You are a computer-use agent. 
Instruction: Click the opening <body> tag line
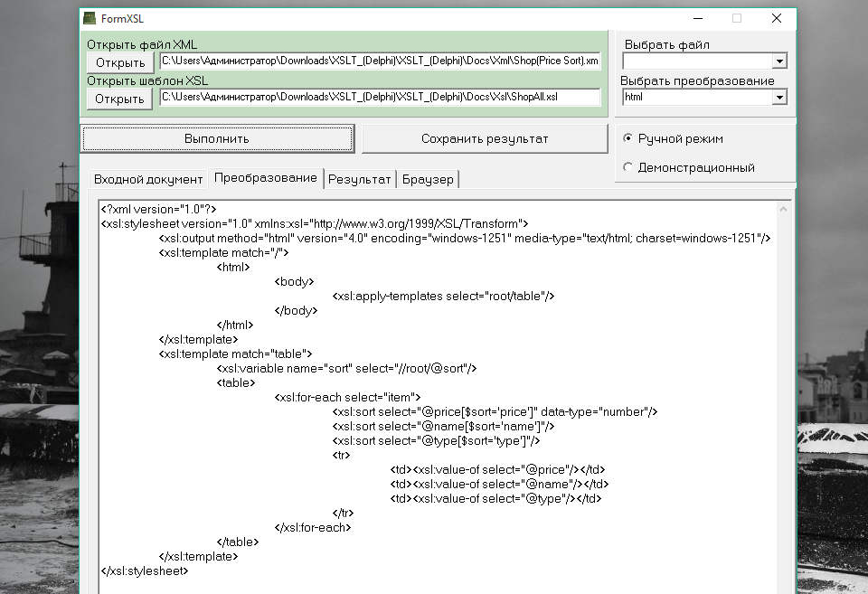coord(294,281)
